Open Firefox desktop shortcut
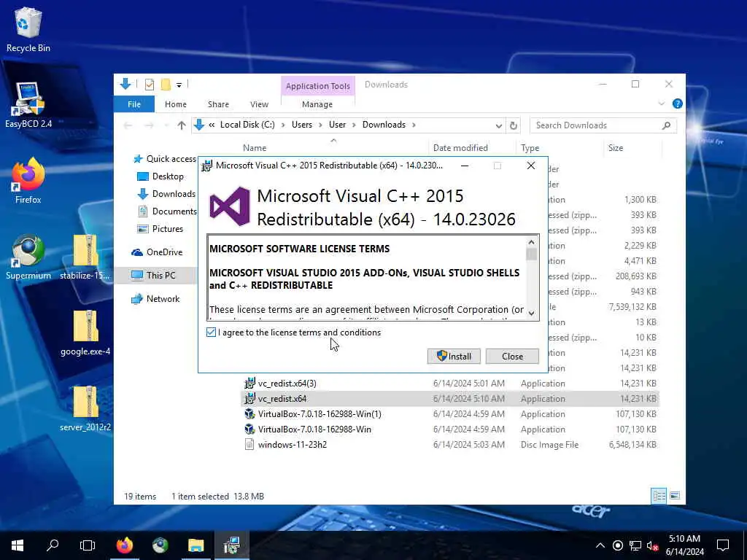747x560 pixels. click(28, 181)
